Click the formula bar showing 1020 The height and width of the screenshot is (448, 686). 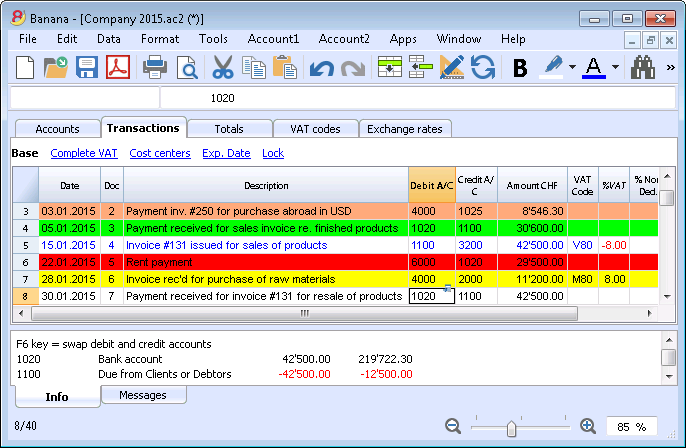(418, 98)
